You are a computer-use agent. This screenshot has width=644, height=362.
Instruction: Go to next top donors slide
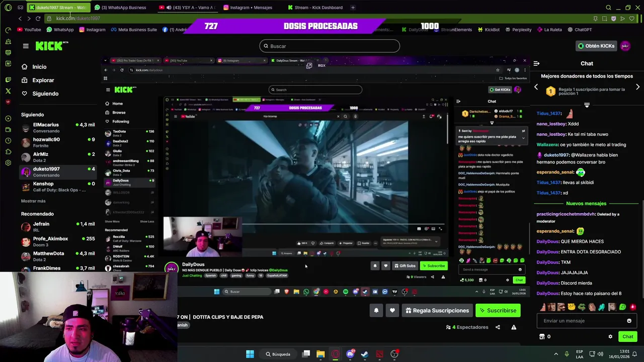pyautogui.click(x=637, y=87)
